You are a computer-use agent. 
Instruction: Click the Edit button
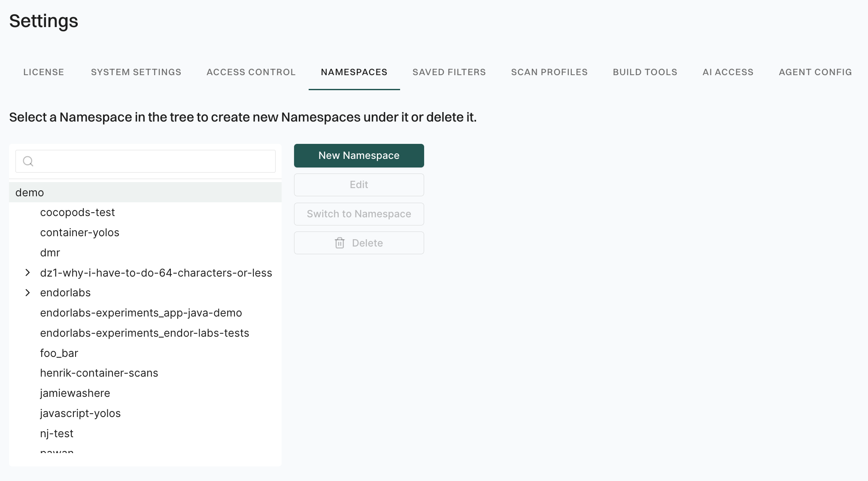(x=358, y=185)
